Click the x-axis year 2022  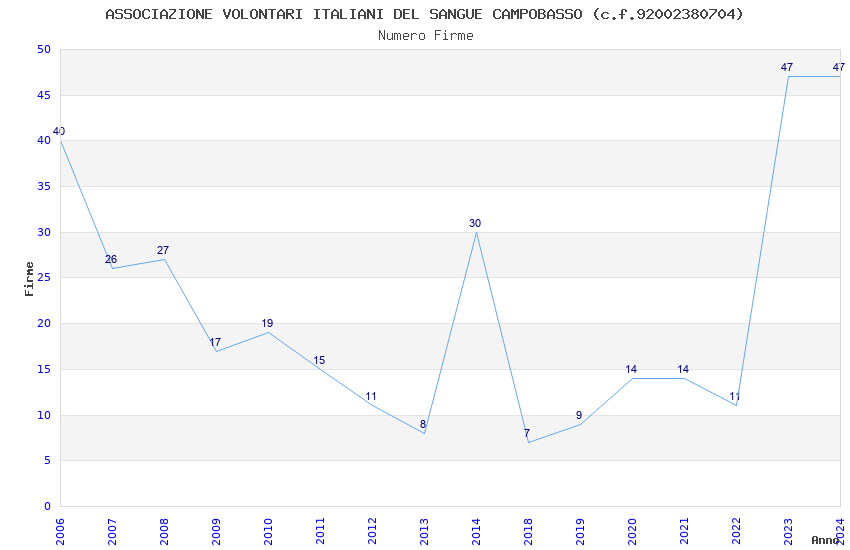coord(736,531)
